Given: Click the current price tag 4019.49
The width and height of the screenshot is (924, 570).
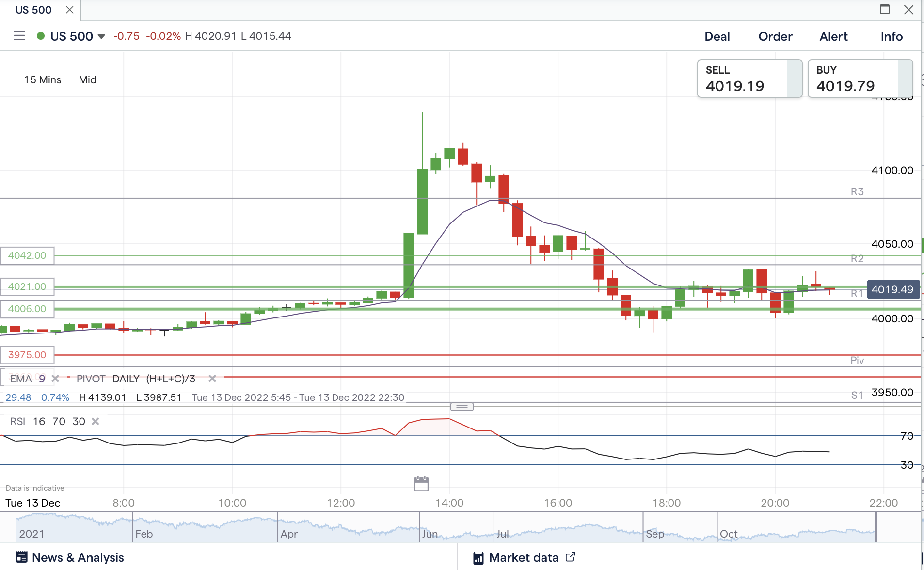Looking at the screenshot, I should [892, 289].
